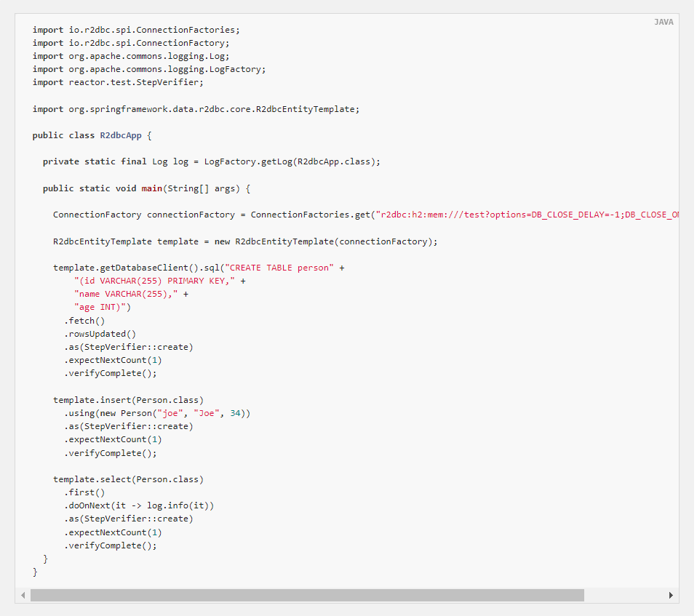
Task: Click the JAVA language label
Action: pyautogui.click(x=664, y=22)
